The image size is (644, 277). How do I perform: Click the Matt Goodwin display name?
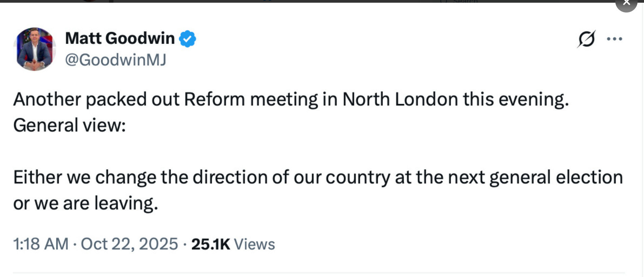coord(120,38)
